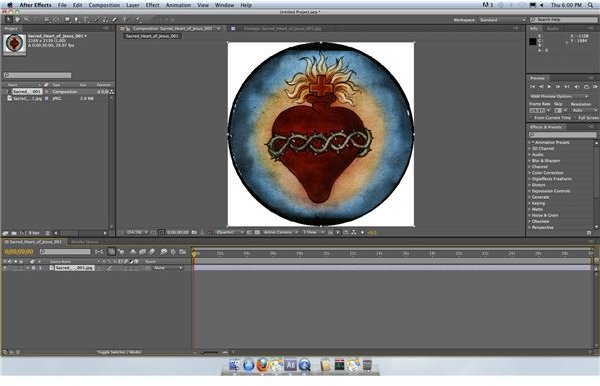Select the Clone Stamp tool
This screenshot has width=600, height=386.
click(105, 20)
